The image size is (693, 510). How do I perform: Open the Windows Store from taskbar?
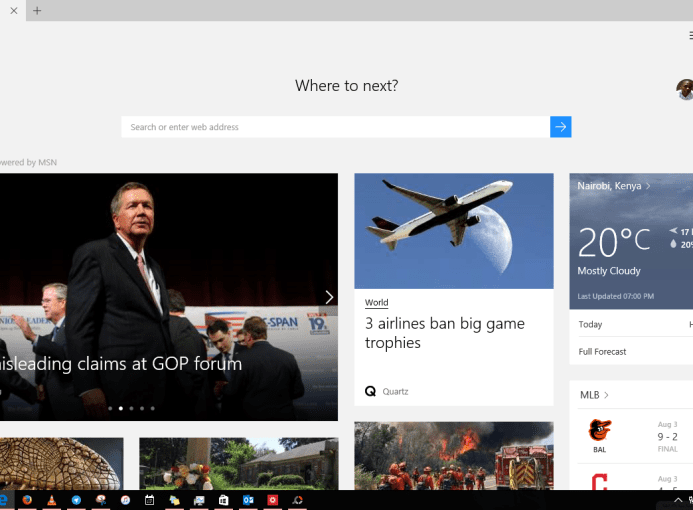click(224, 500)
